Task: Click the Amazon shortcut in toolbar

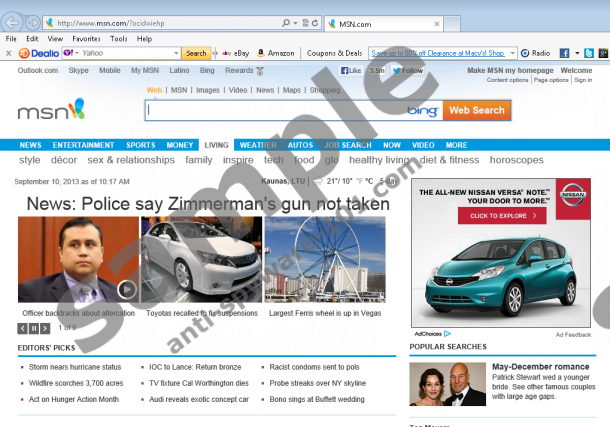Action: pyautogui.click(x=276, y=53)
